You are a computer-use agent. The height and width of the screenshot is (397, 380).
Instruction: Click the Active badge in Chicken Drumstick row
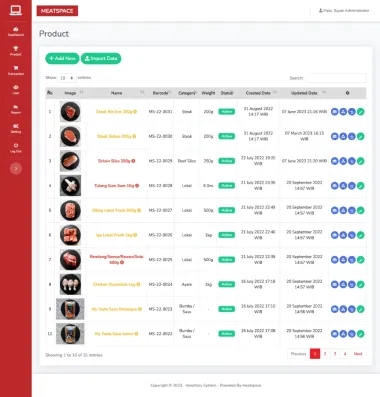[227, 284]
